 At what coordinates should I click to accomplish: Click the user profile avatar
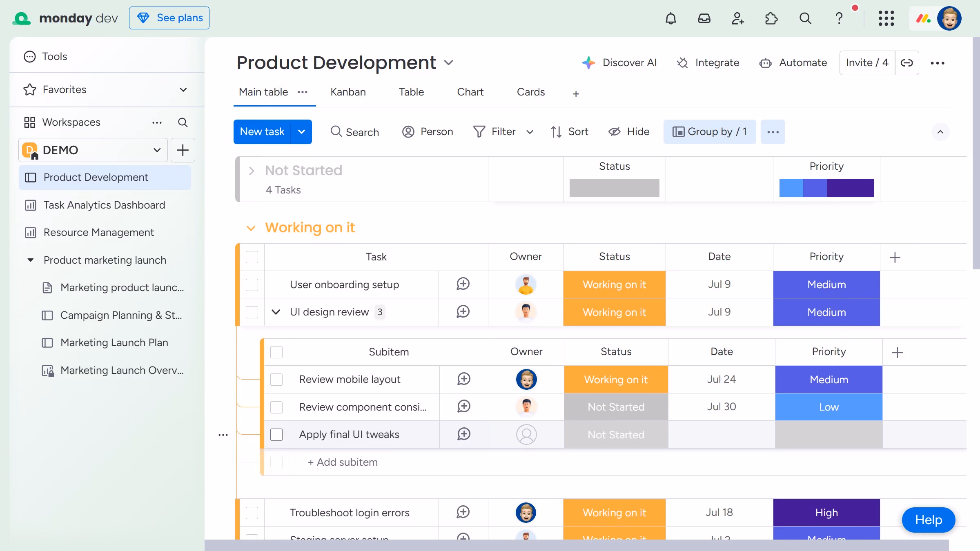pos(949,18)
